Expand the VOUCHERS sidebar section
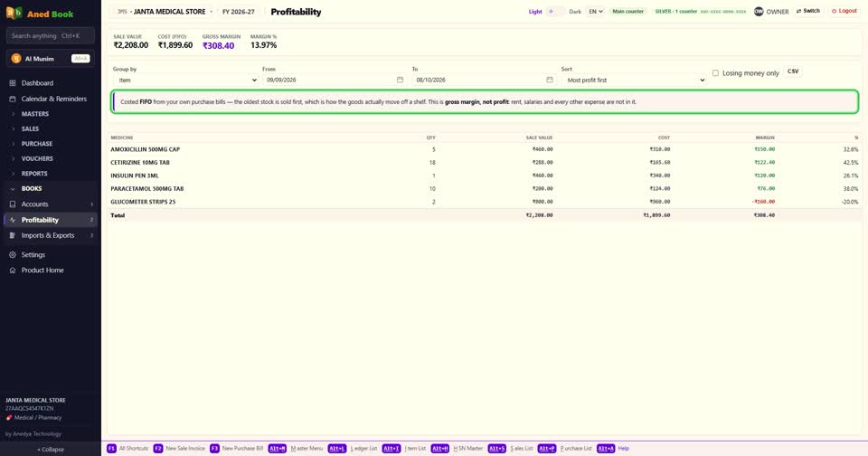 point(50,158)
